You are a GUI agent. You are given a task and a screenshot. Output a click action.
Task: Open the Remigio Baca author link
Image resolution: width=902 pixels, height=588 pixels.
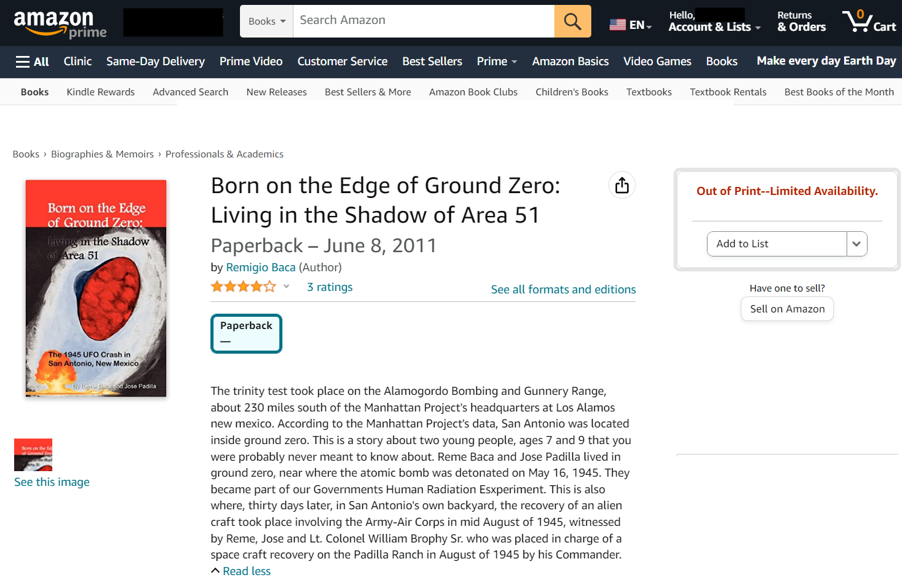pos(260,268)
